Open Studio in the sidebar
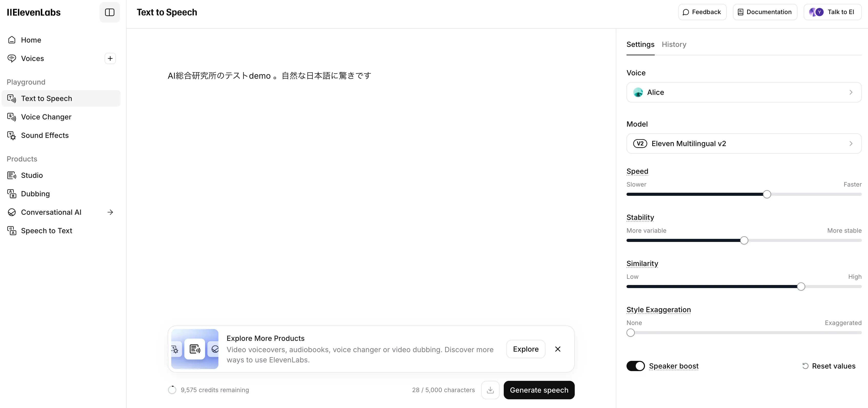 tap(61, 175)
